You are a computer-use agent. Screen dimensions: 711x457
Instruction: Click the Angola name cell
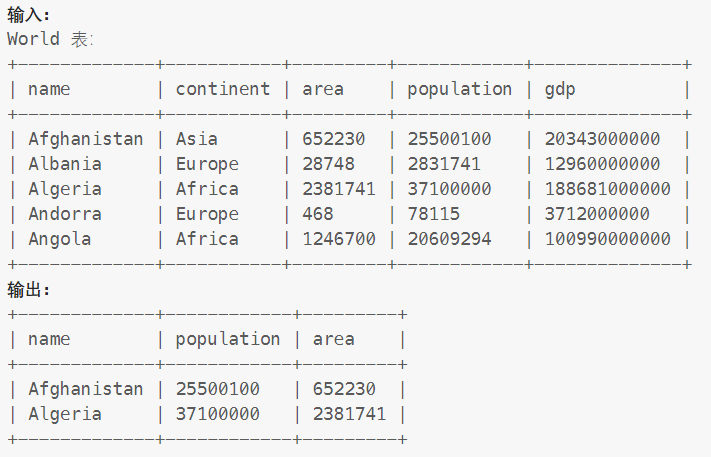(59, 239)
